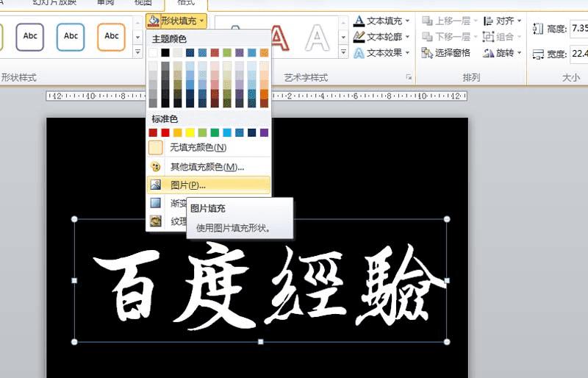Pick the standard yellow color swatch
Image resolution: width=588 pixels, height=378 pixels.
point(190,132)
